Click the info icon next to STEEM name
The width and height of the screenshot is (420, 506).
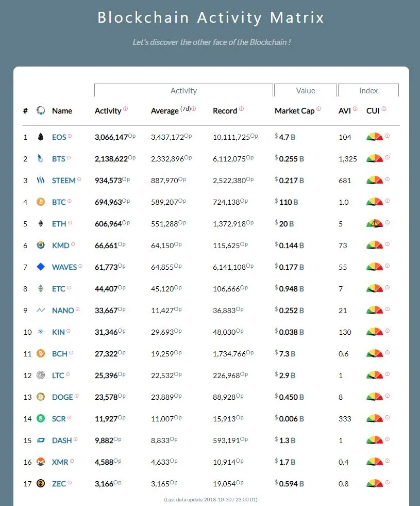tap(79, 179)
